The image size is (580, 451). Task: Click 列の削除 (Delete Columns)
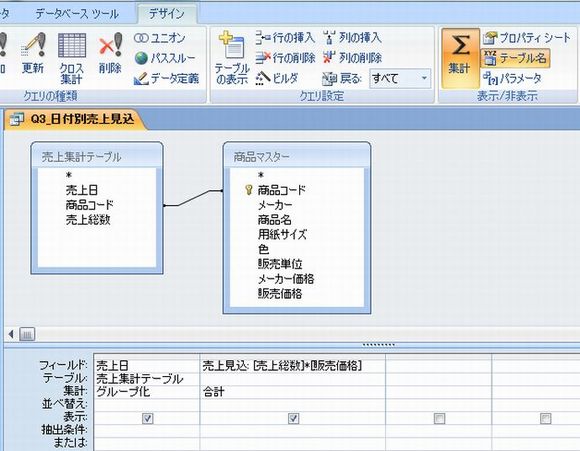click(352, 58)
